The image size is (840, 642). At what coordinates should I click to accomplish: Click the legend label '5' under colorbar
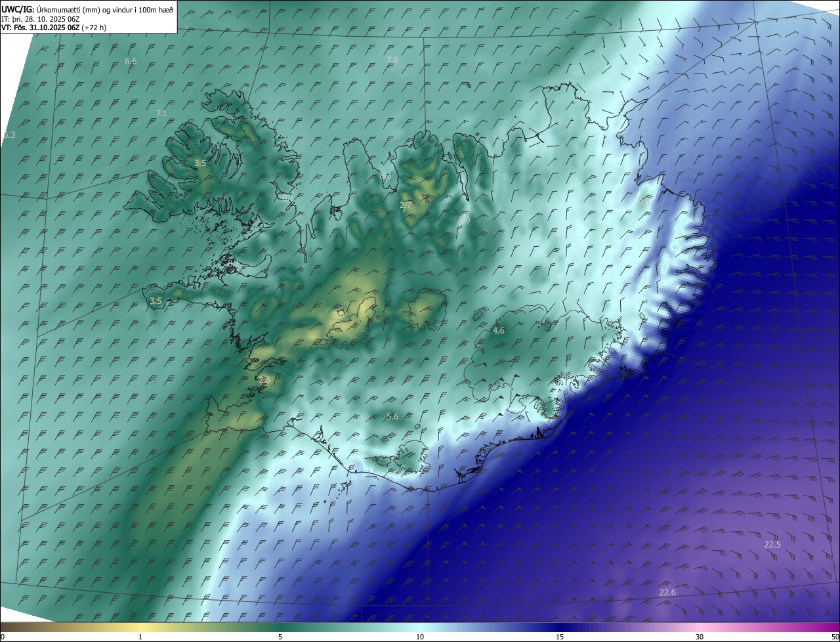[x=280, y=637]
